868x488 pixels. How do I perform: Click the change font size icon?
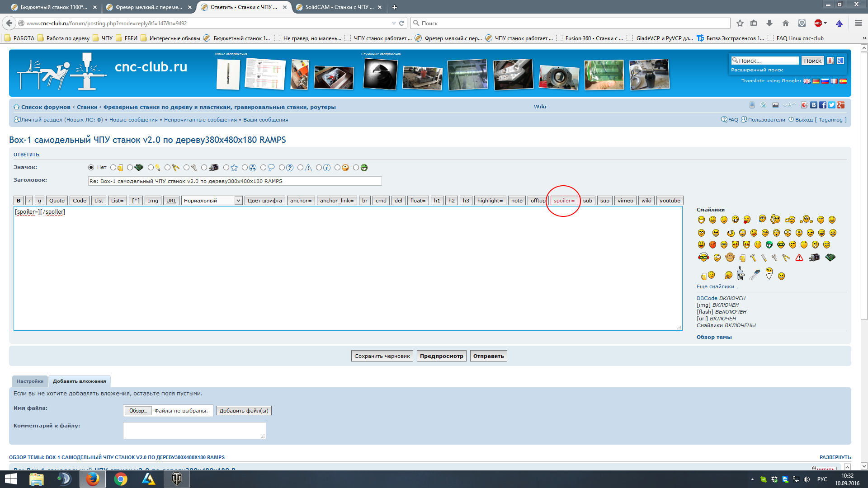tap(788, 105)
